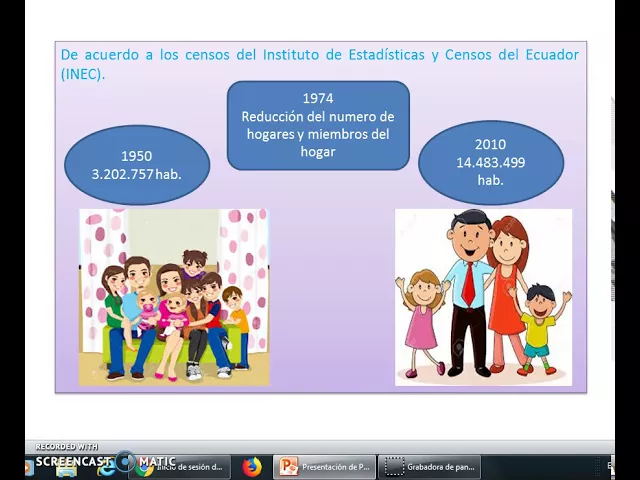Click the year '1950' label
This screenshot has width=640, height=480.
pos(137,156)
